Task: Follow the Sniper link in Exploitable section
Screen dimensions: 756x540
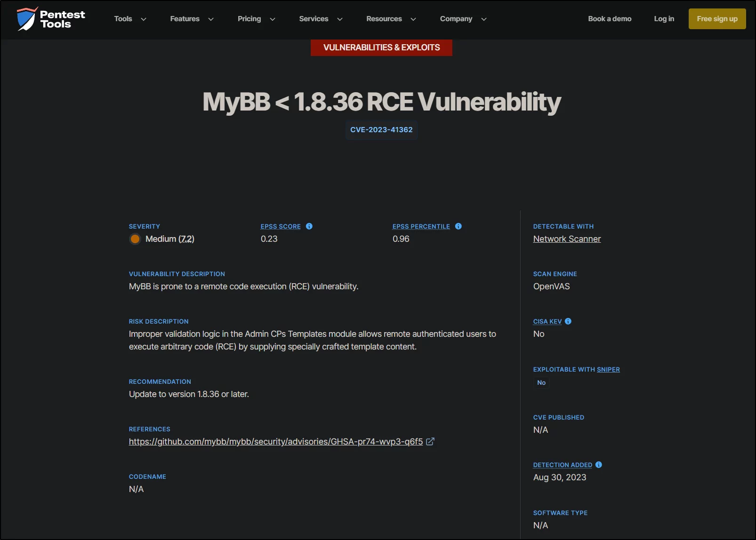Action: pos(608,370)
